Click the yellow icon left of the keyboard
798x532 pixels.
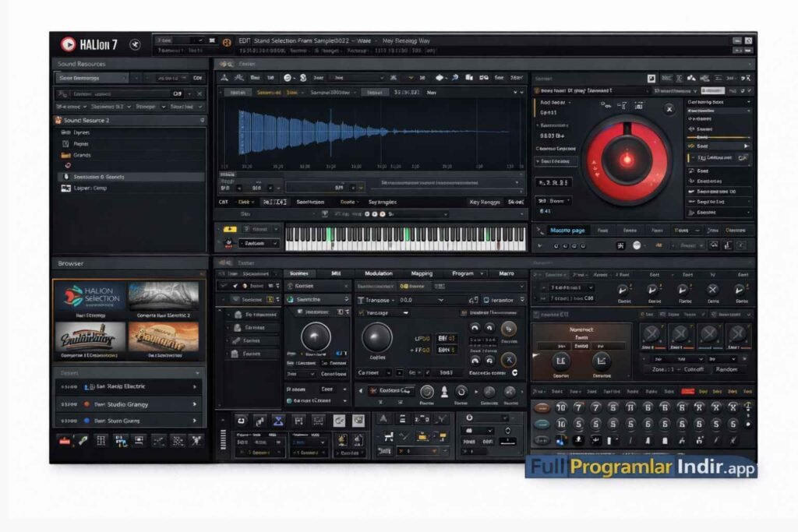pyautogui.click(x=230, y=229)
